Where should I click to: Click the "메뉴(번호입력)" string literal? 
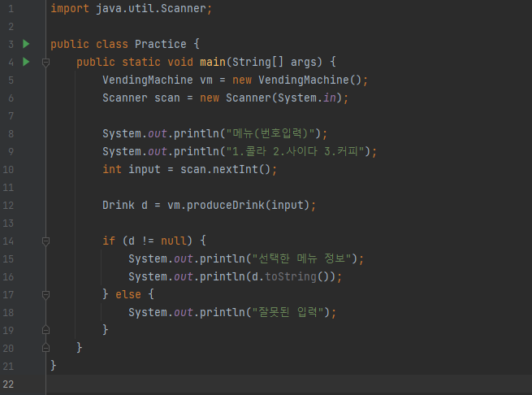click(270, 133)
